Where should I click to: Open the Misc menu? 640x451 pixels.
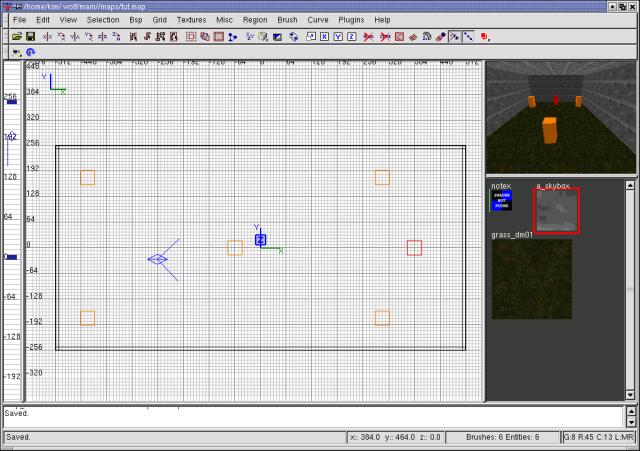click(224, 20)
